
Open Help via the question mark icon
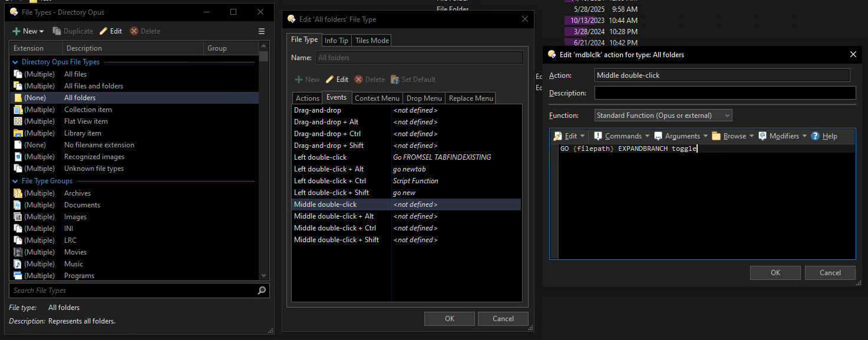(816, 136)
